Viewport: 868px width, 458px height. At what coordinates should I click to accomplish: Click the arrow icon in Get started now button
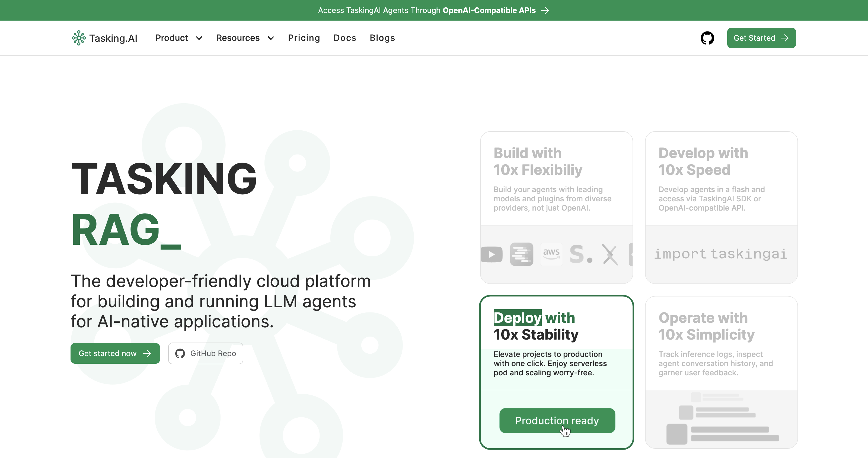(147, 353)
